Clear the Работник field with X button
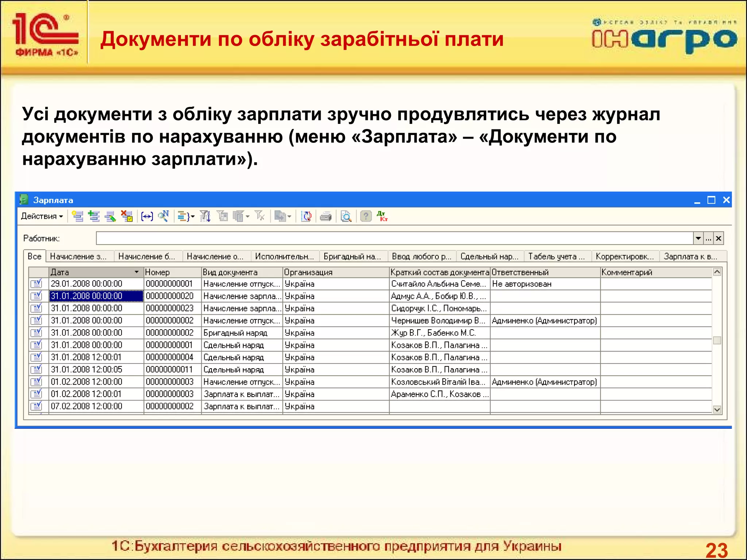 pyautogui.click(x=719, y=238)
